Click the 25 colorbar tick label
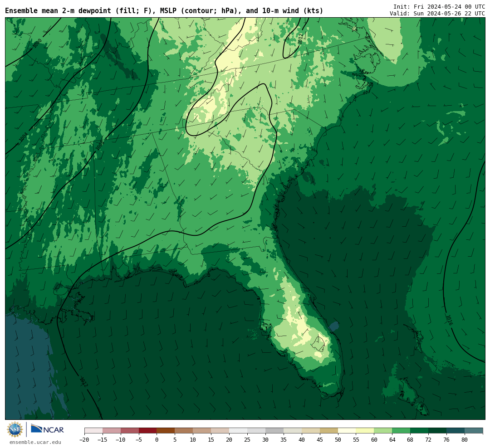This screenshot has height=448, width=490. tap(248, 440)
